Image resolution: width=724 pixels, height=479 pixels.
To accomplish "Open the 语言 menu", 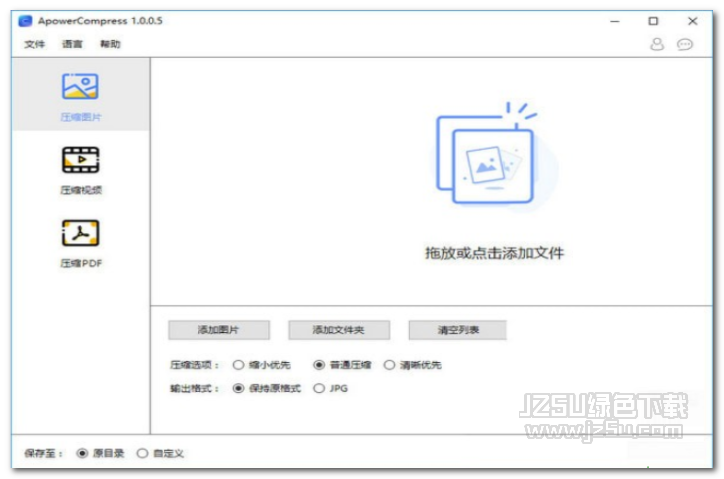I will tap(72, 44).
